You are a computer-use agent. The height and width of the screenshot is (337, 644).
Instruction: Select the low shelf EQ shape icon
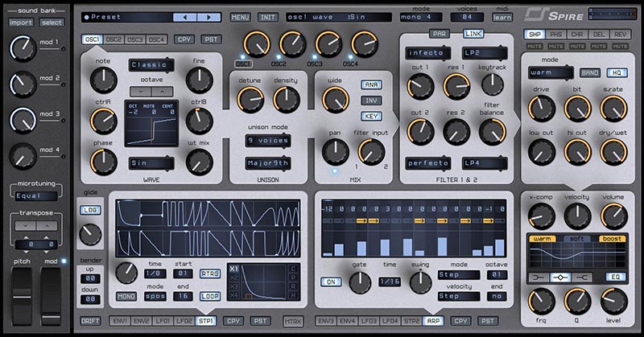pyautogui.click(x=537, y=277)
